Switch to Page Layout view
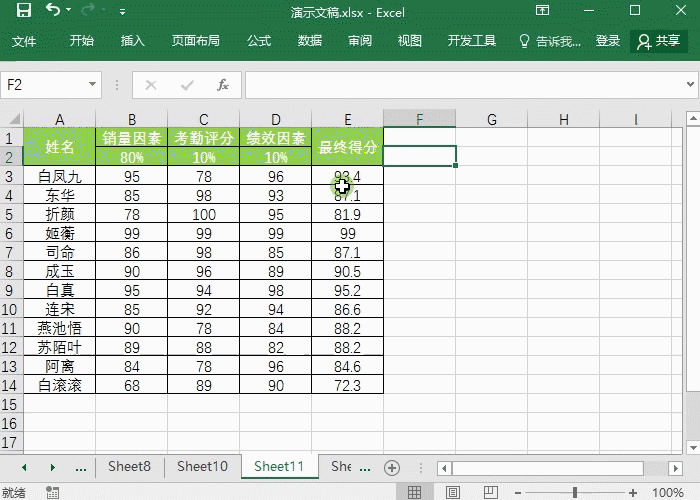This screenshot has width=700, height=500. pos(451,492)
